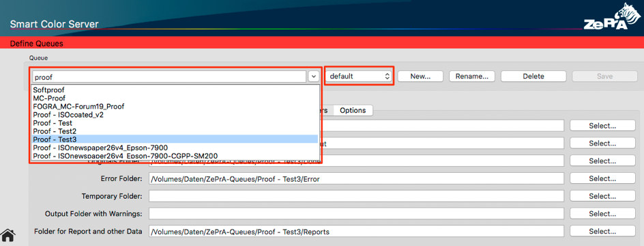Click the greyed-out Save button
This screenshot has width=644, height=246.
(x=604, y=76)
